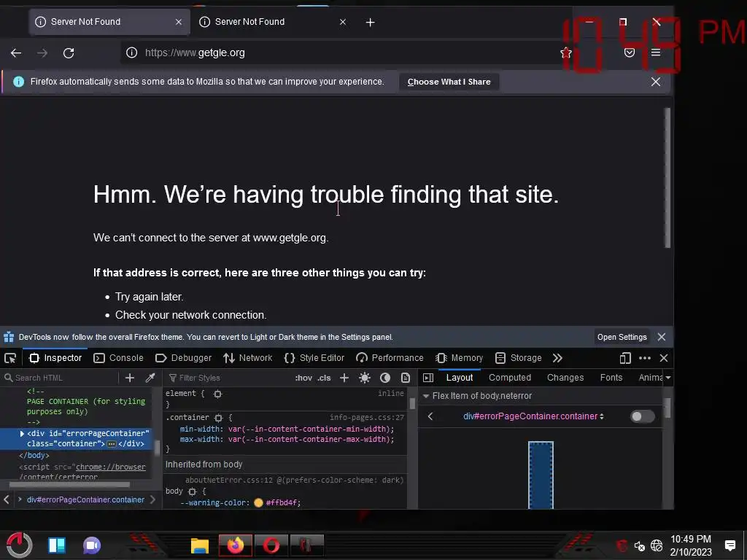Close the DevTools panel
747x560 pixels.
tap(664, 358)
